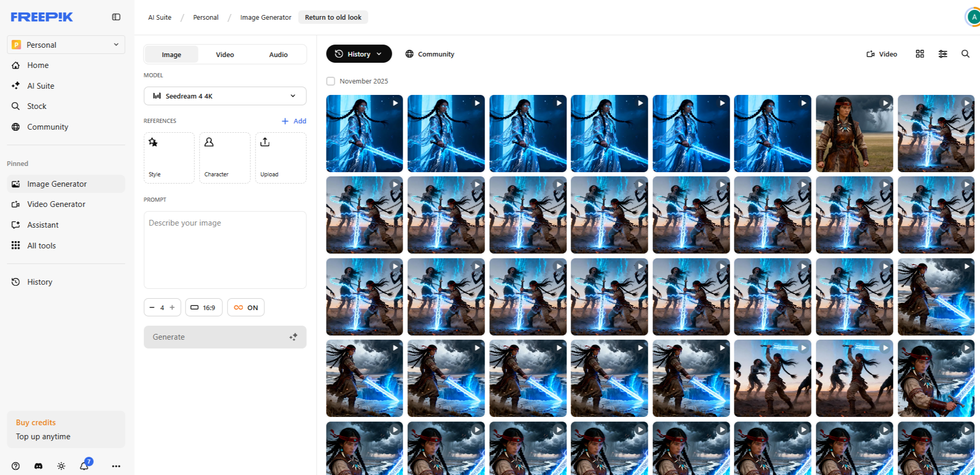Open the Seedream 4 4K model dropdown
The image size is (980, 475).
coord(225,96)
